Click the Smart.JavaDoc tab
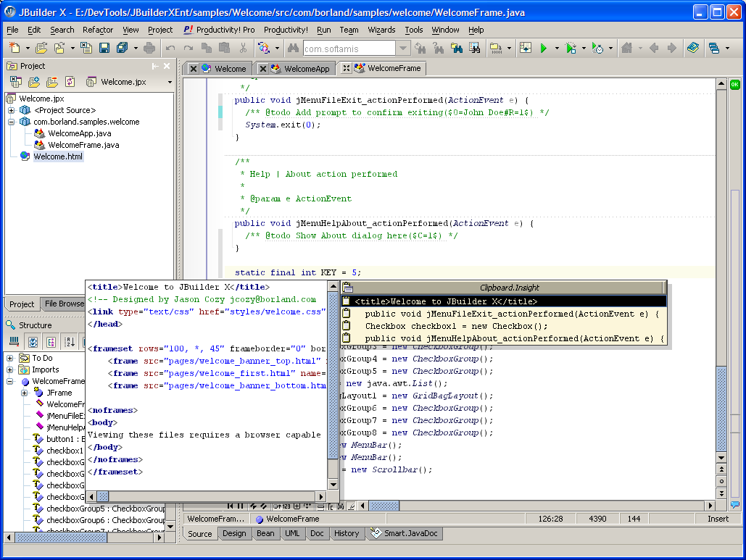Viewport: 746px width, 560px height. (x=410, y=533)
